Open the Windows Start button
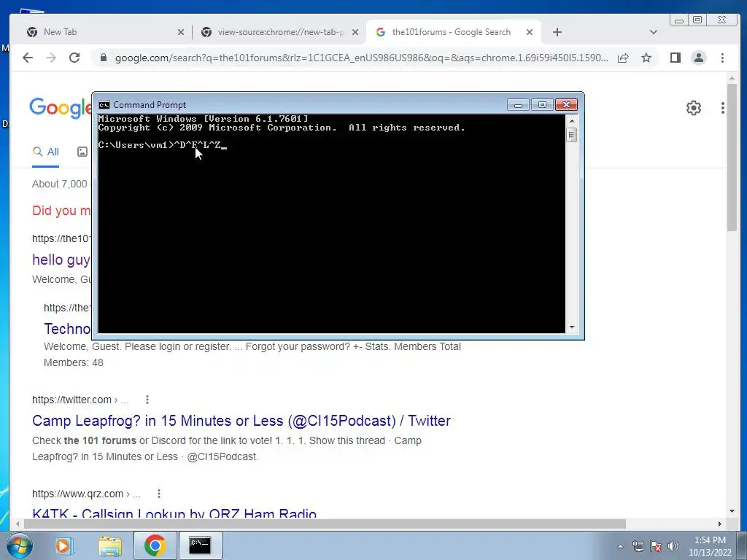The width and height of the screenshot is (747, 560). 19,545
